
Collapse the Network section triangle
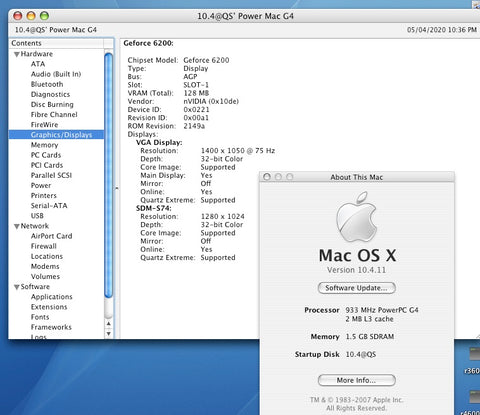(x=17, y=226)
